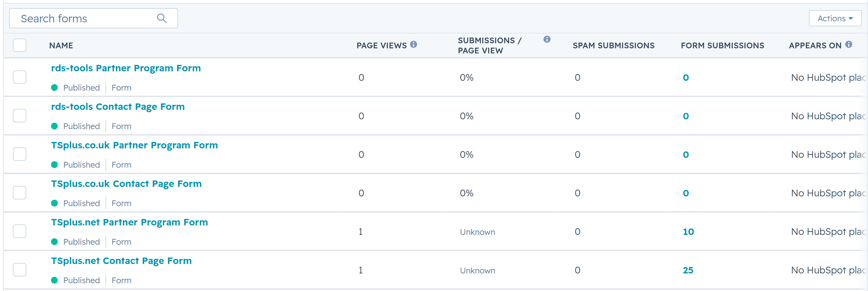The image size is (868, 291).
Task: Click Unknown rate for TSplus.net Partner form
Action: pyautogui.click(x=477, y=232)
